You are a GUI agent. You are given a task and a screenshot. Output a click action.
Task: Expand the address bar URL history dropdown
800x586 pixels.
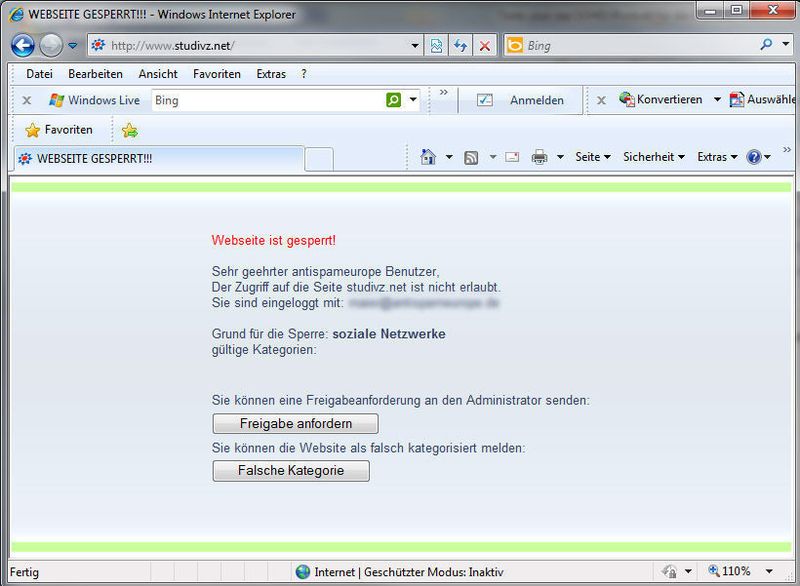pyautogui.click(x=415, y=46)
